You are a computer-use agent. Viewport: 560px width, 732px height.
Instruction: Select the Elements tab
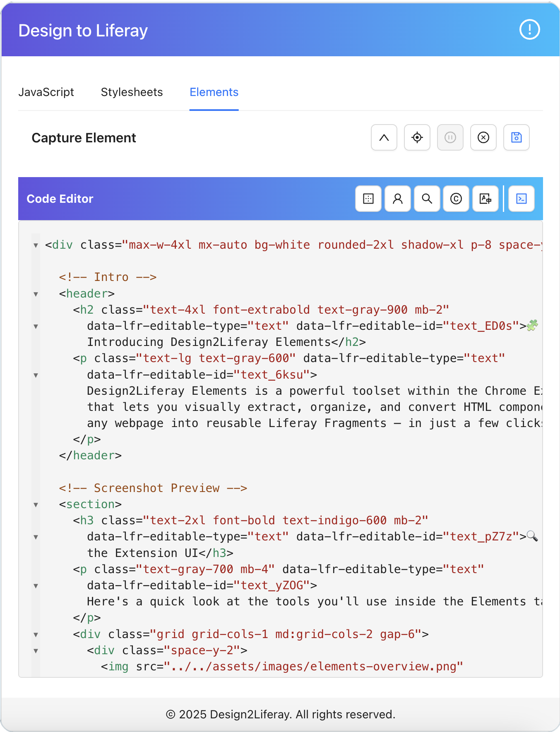pyautogui.click(x=214, y=92)
